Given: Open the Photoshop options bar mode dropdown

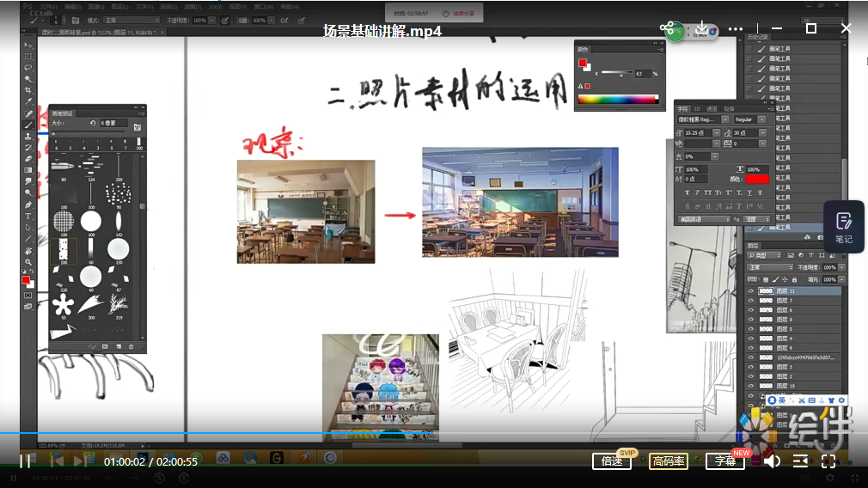Looking at the screenshot, I should (131, 21).
